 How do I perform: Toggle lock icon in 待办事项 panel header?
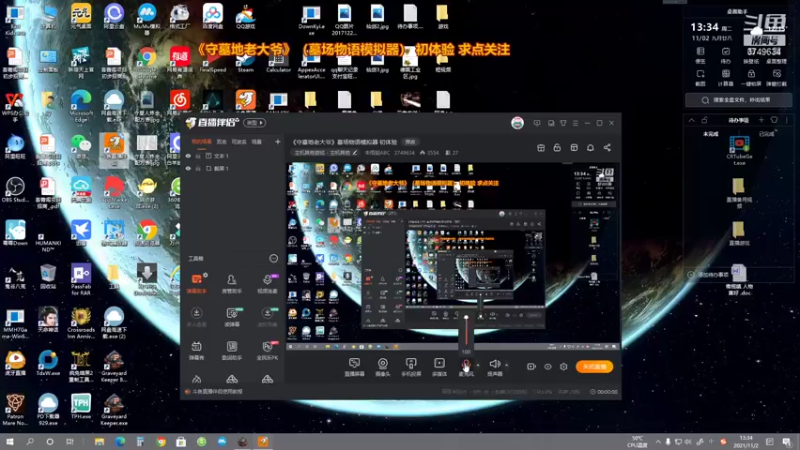pos(705,120)
